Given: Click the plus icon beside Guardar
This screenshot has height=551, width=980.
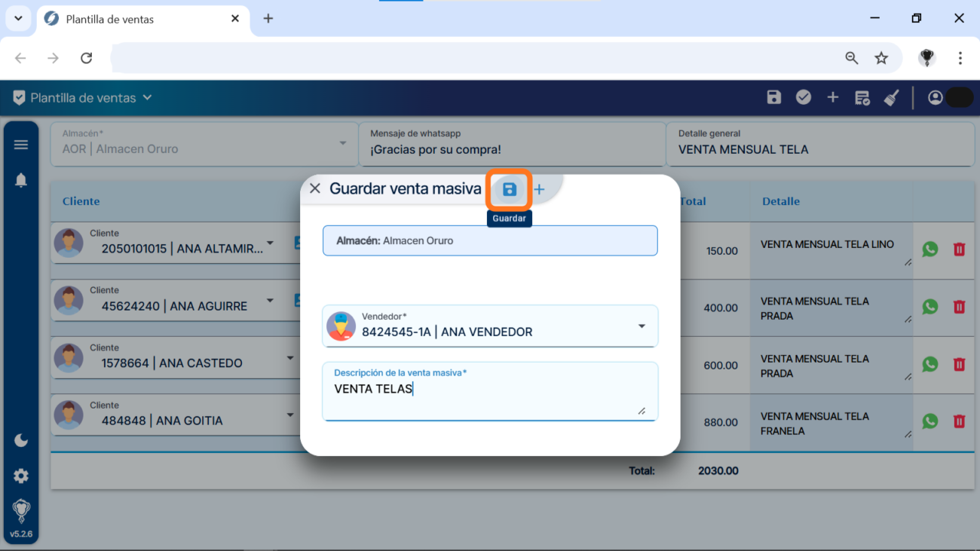Looking at the screenshot, I should tap(539, 190).
